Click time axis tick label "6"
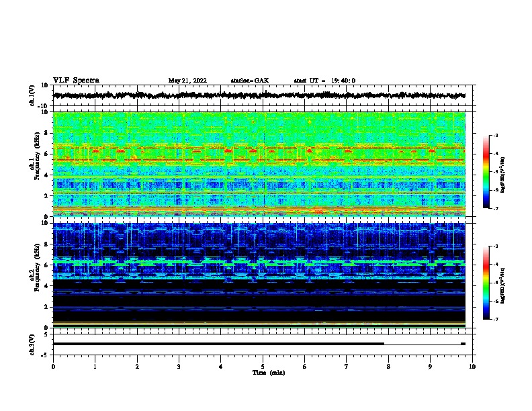The image size is (532, 411). (305, 367)
